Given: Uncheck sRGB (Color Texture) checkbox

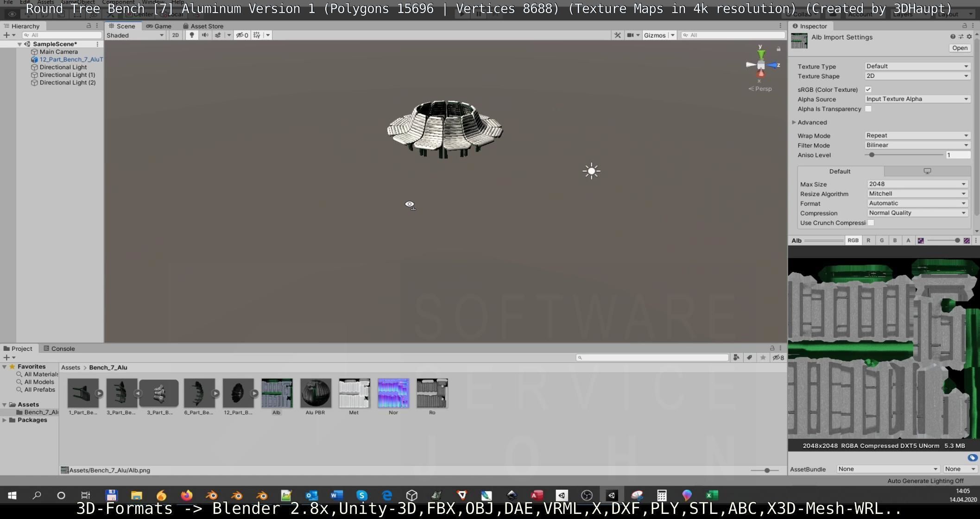Looking at the screenshot, I should (x=868, y=89).
